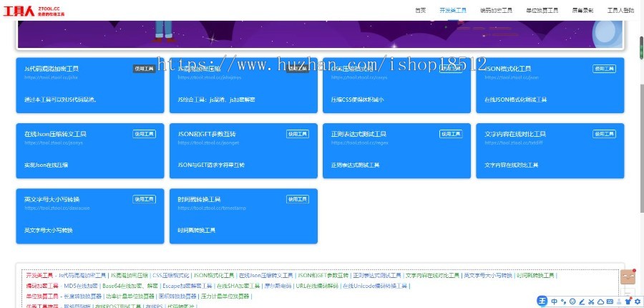This screenshot has width=644, height=308.
Task: Click the 工具人 ZTOOL.CC site logo
Action: click(34, 11)
